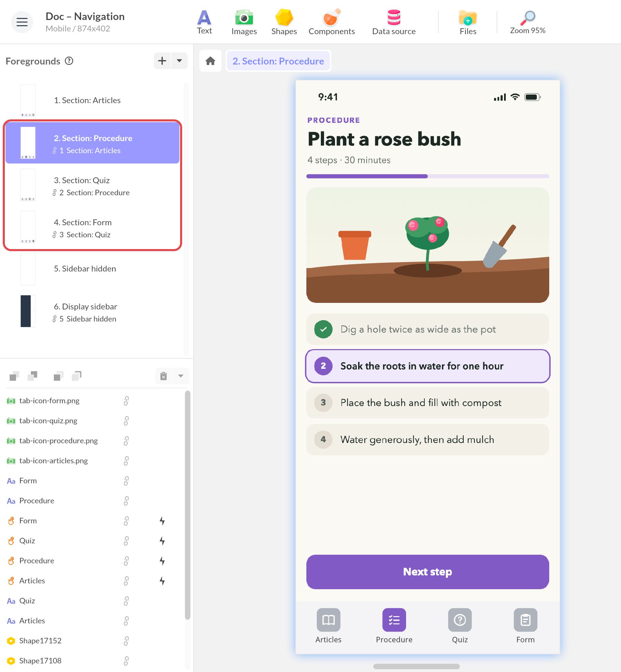Image resolution: width=621 pixels, height=672 pixels.
Task: Click the layers list vertical scrollbar
Action: click(x=187, y=505)
